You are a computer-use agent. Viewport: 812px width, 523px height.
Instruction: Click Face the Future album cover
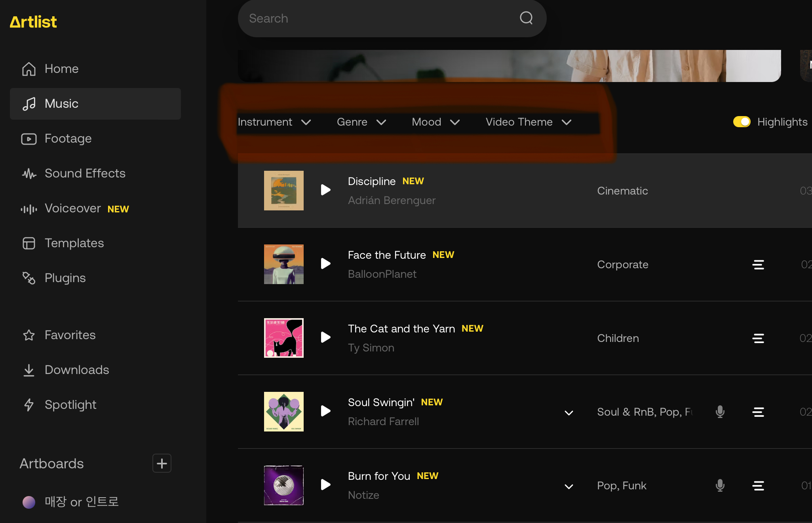(x=284, y=264)
